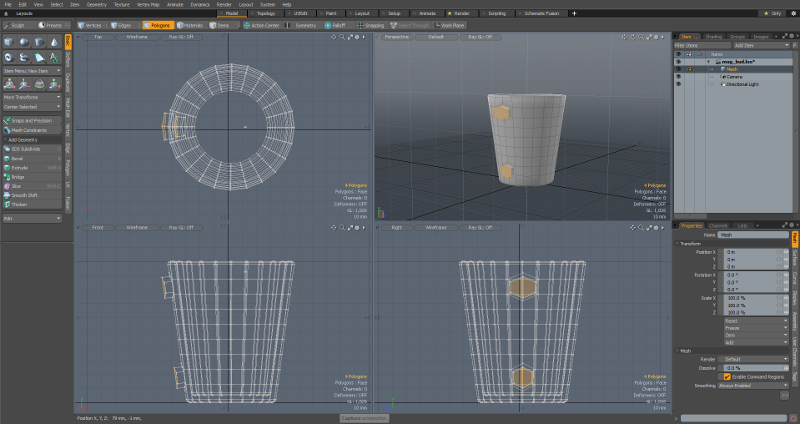
Task: Activate the Extrude tool
Action: point(19,167)
